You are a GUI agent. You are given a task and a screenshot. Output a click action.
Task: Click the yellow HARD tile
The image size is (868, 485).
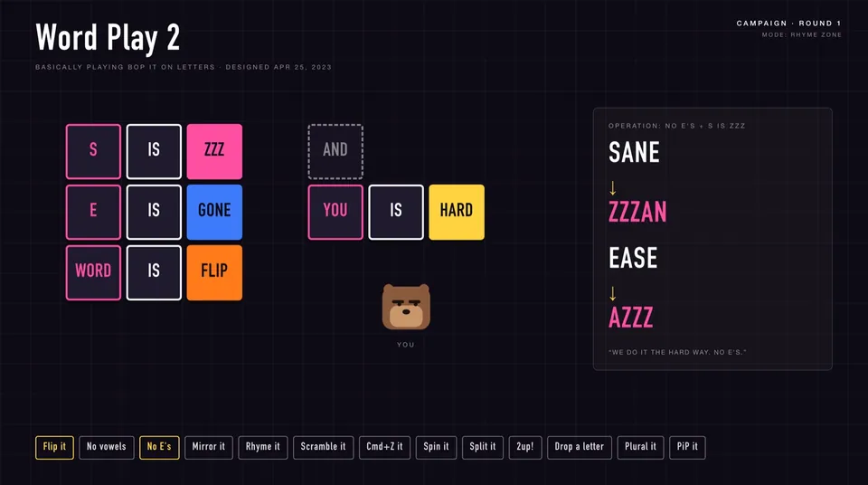click(x=457, y=213)
